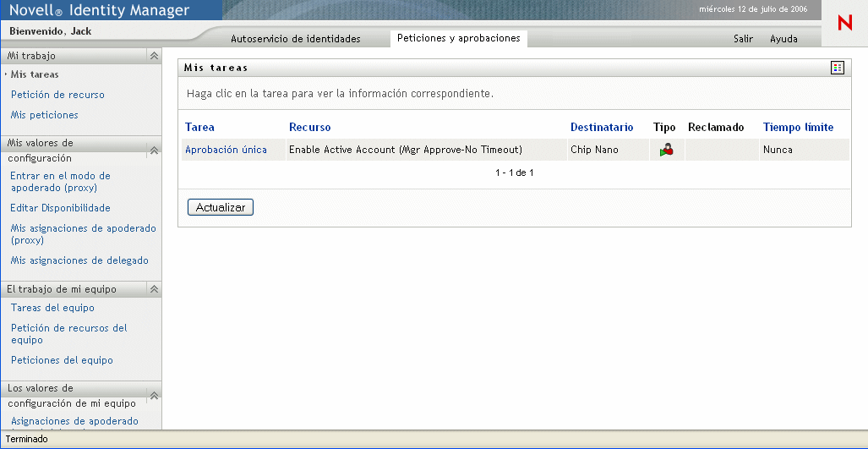Screen dimensions: 868x449
Task: Click the Terminado status bar text
Action: [x=26, y=439]
